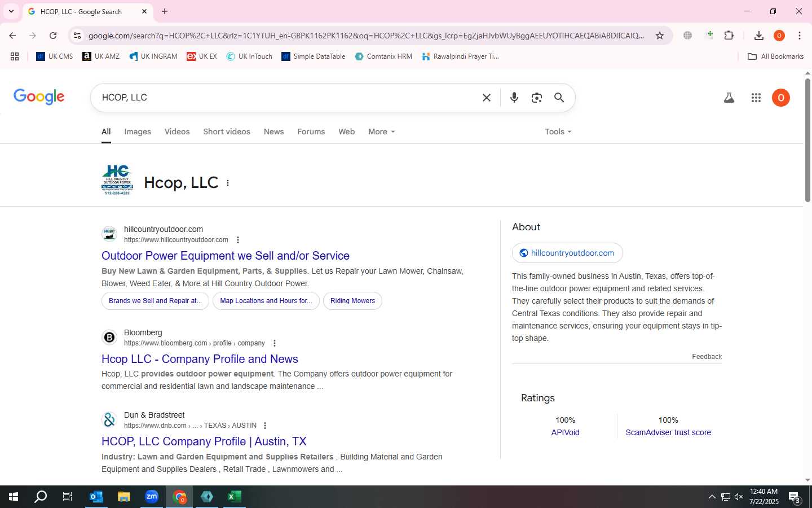Switch to the Forums tab
The image size is (812, 508).
click(311, 132)
